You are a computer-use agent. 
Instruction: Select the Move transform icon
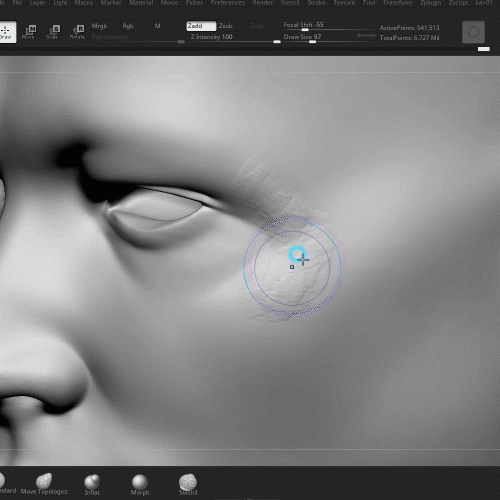29,32
